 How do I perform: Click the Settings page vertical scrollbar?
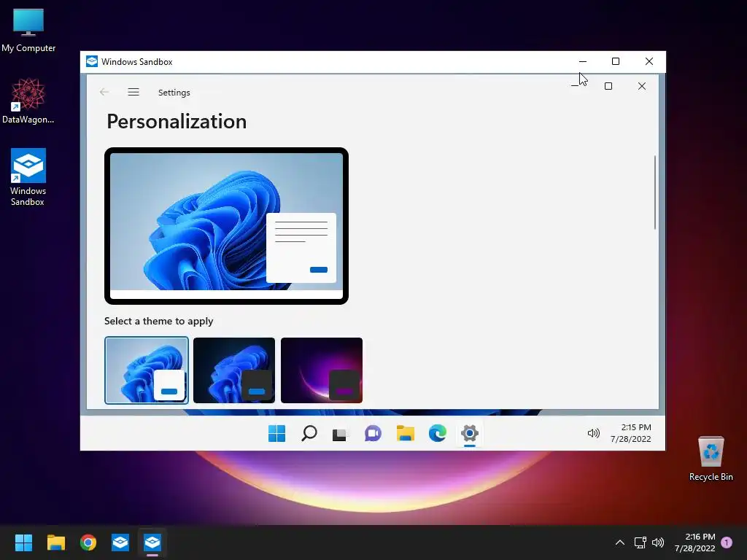click(x=655, y=192)
